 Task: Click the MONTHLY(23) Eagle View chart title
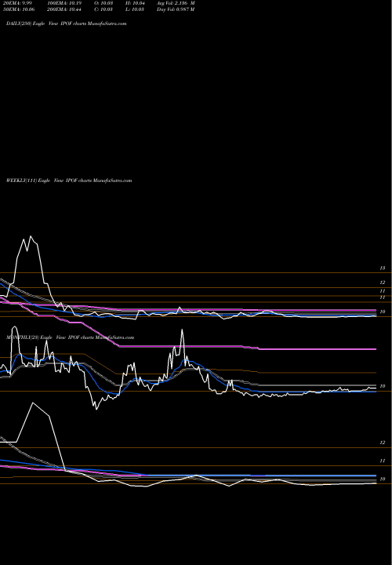tap(71, 337)
